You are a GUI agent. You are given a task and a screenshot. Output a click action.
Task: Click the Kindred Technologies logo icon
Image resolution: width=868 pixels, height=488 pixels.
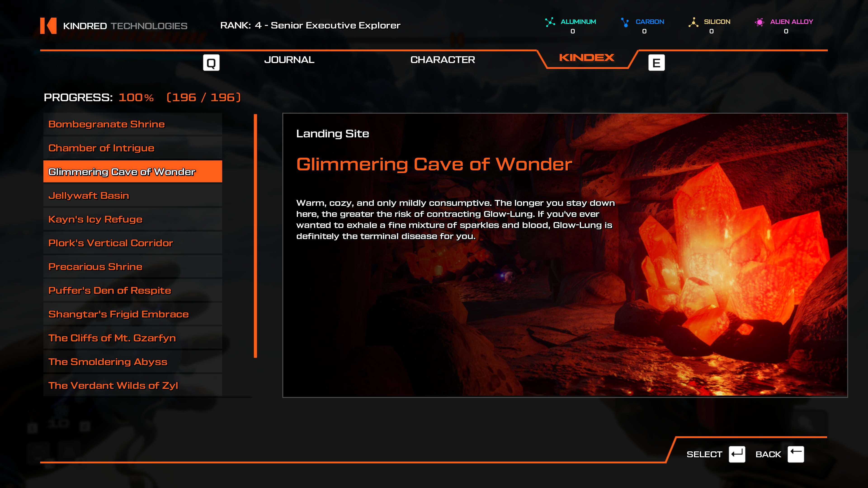48,26
